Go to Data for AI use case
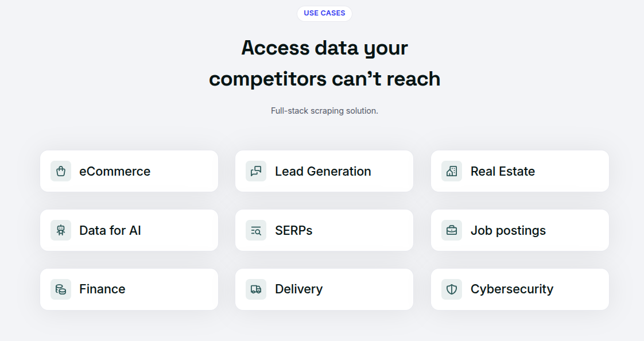 (110, 230)
